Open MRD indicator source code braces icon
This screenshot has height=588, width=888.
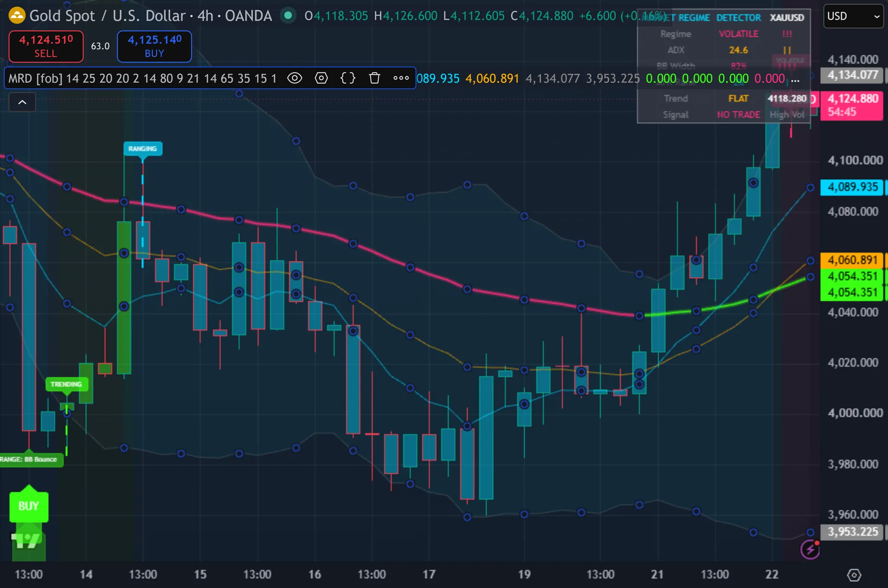pos(348,78)
